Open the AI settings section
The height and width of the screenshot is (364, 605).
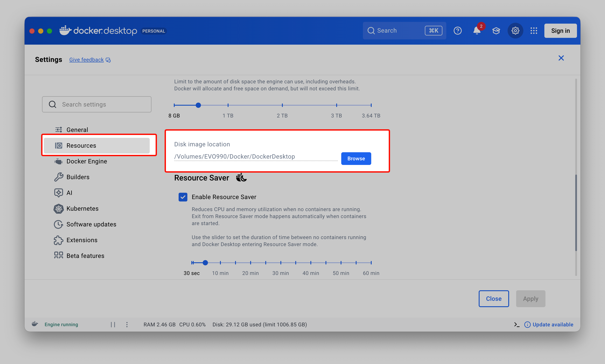pos(97,193)
